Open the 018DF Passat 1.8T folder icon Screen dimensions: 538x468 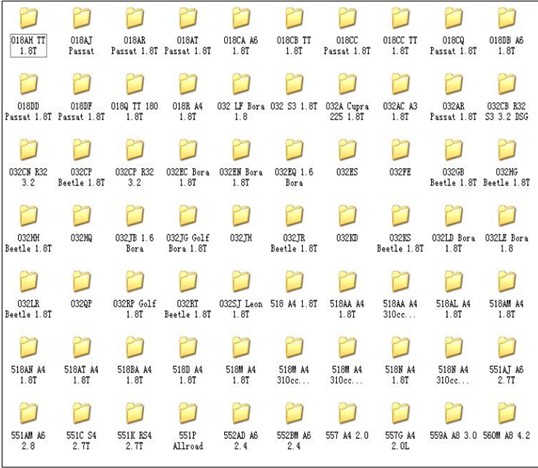[81, 84]
